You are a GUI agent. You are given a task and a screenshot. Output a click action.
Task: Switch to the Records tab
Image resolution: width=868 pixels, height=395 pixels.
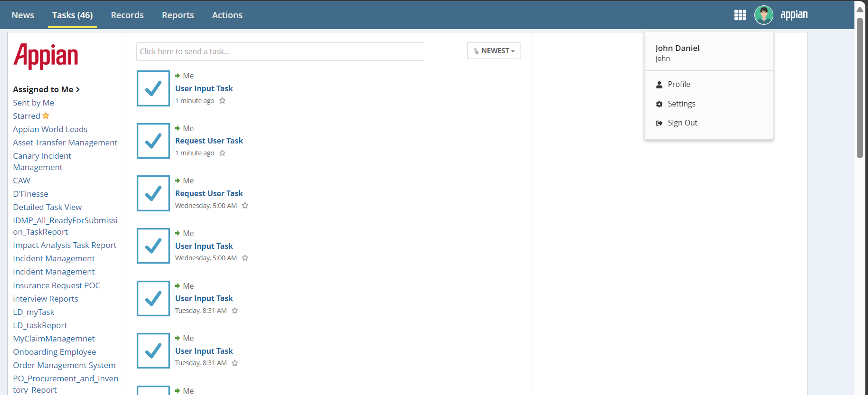(x=127, y=15)
